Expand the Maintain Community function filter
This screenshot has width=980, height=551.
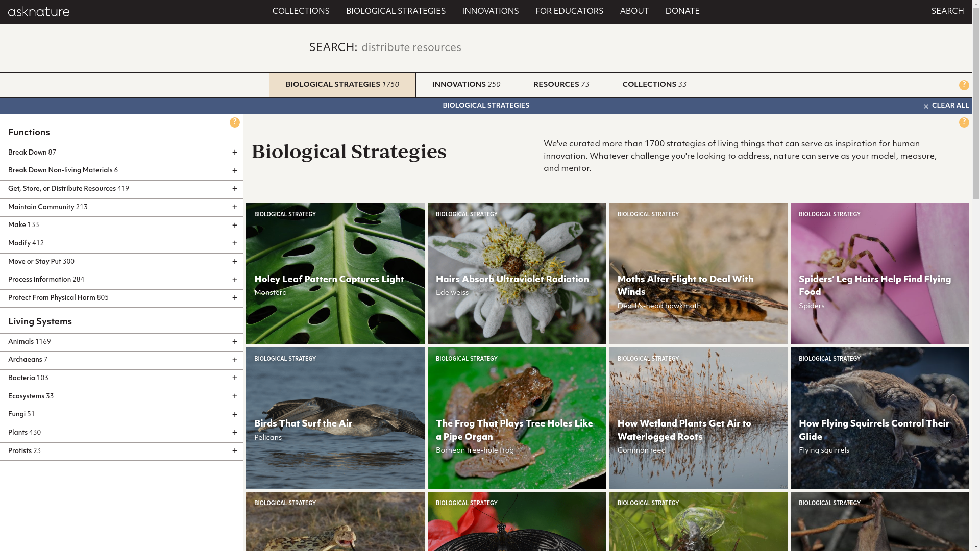pyautogui.click(x=235, y=208)
